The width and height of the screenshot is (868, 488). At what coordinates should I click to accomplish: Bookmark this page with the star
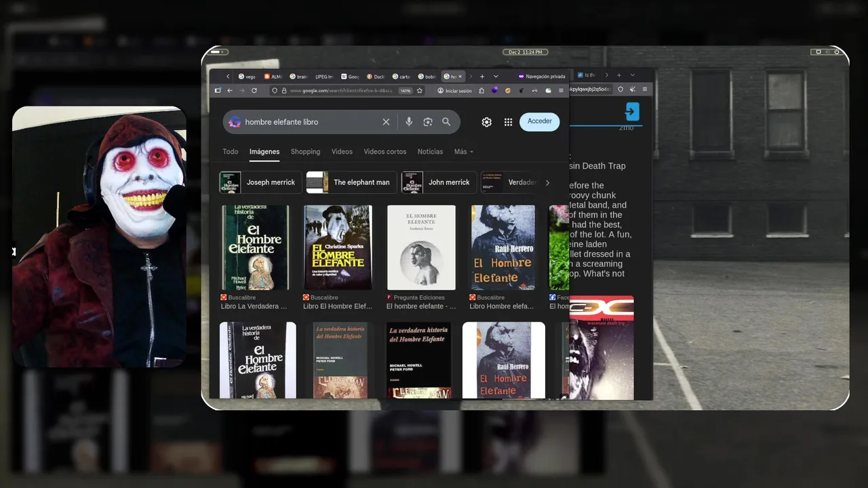point(420,90)
